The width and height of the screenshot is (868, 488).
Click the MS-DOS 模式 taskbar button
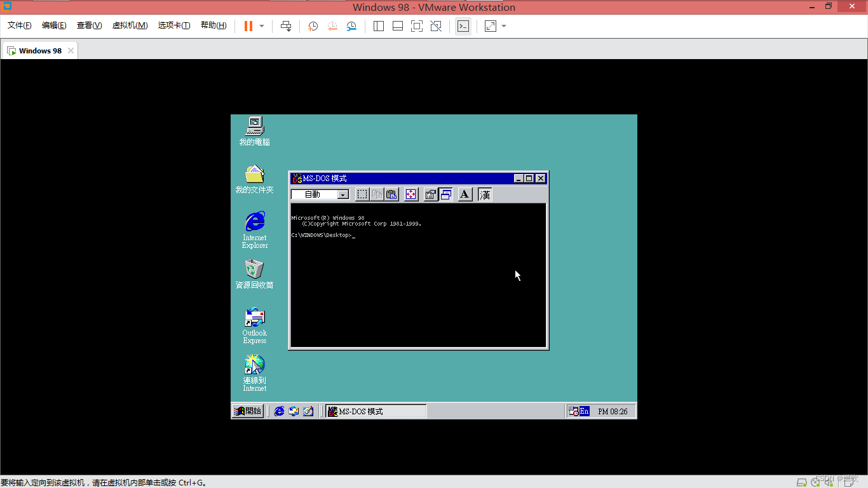coord(375,410)
